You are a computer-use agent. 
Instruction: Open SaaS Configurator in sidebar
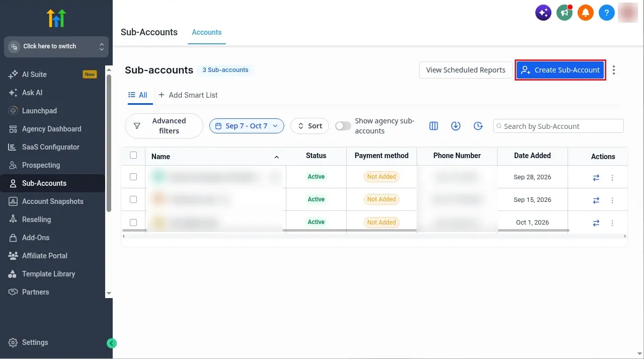(x=52, y=147)
